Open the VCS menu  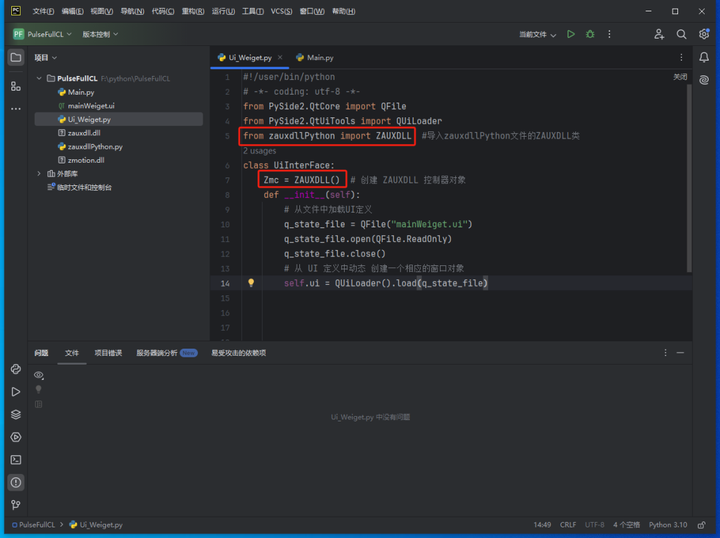click(x=281, y=11)
